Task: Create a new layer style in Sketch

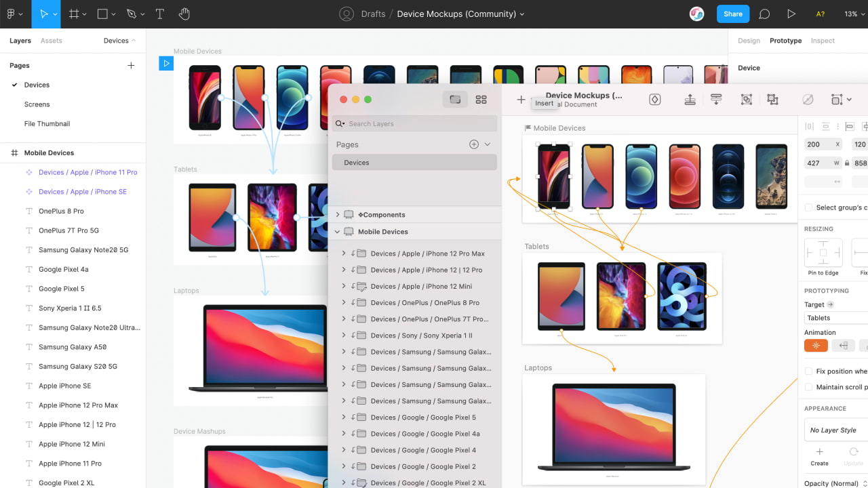Action: tap(819, 456)
